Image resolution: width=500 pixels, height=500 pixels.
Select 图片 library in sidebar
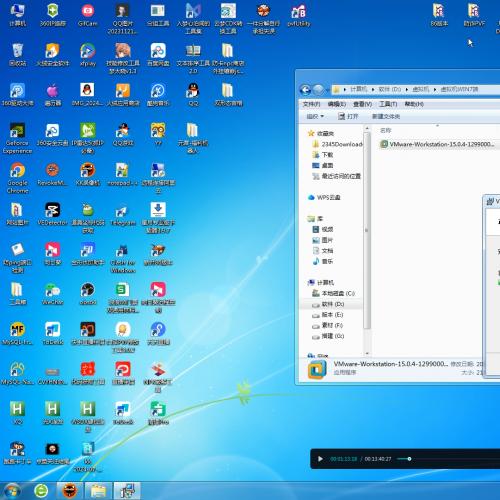point(323,240)
